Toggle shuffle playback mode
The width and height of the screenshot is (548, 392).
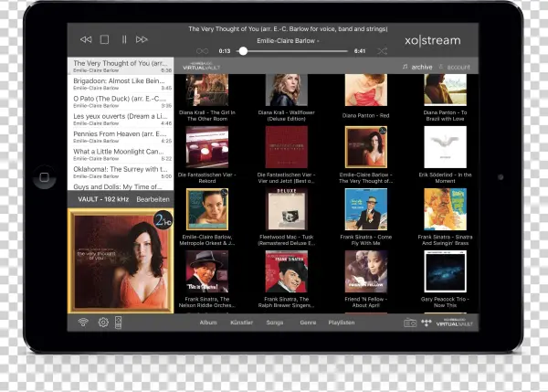382,51
